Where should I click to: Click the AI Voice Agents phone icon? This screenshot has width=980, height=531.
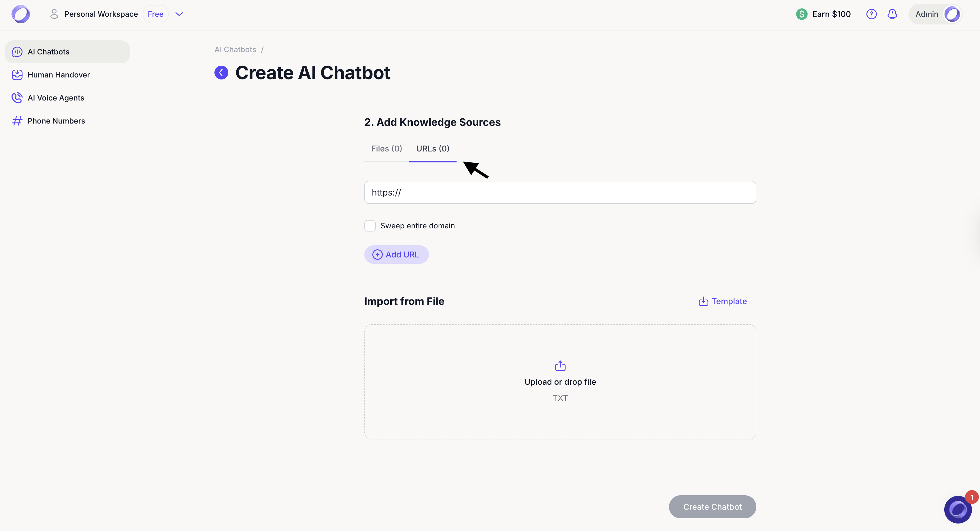coord(17,98)
